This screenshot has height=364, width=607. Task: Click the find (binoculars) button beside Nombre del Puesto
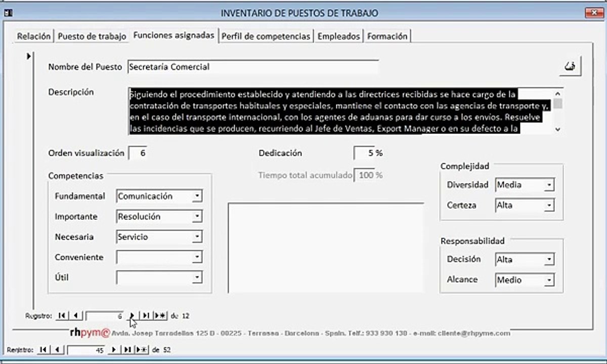coord(571,66)
